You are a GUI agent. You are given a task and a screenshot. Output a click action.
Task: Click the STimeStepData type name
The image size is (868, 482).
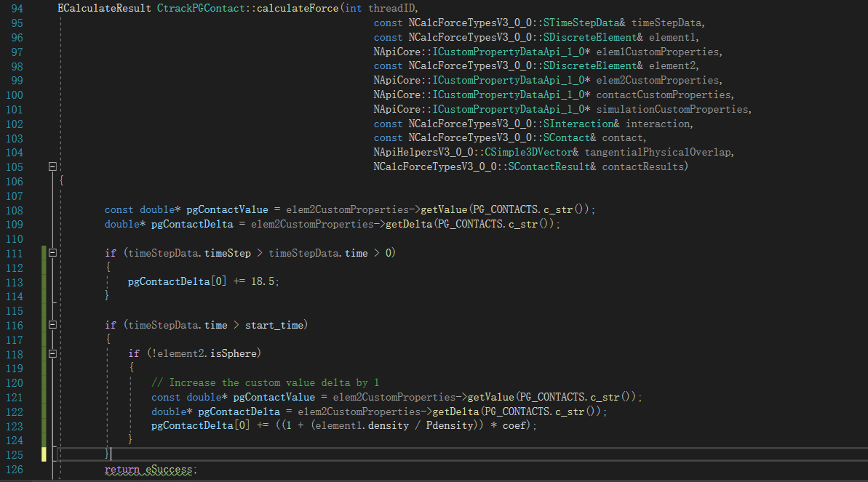(581, 23)
